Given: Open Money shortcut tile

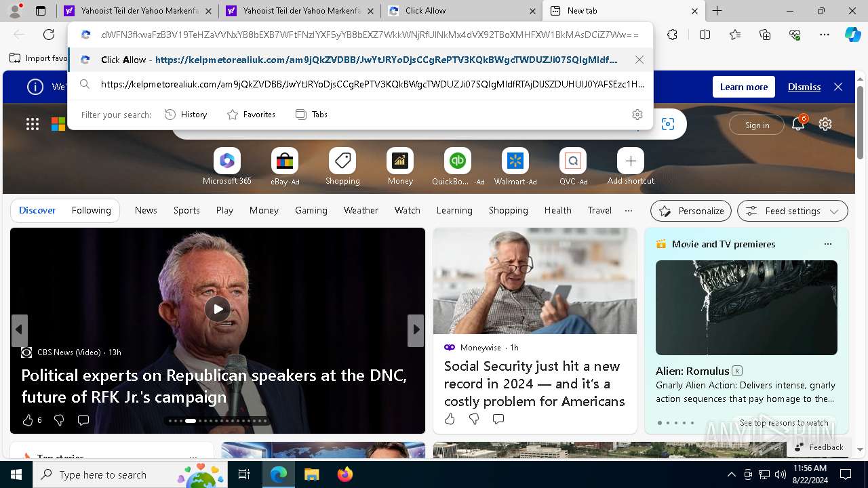Looking at the screenshot, I should click(x=400, y=167).
